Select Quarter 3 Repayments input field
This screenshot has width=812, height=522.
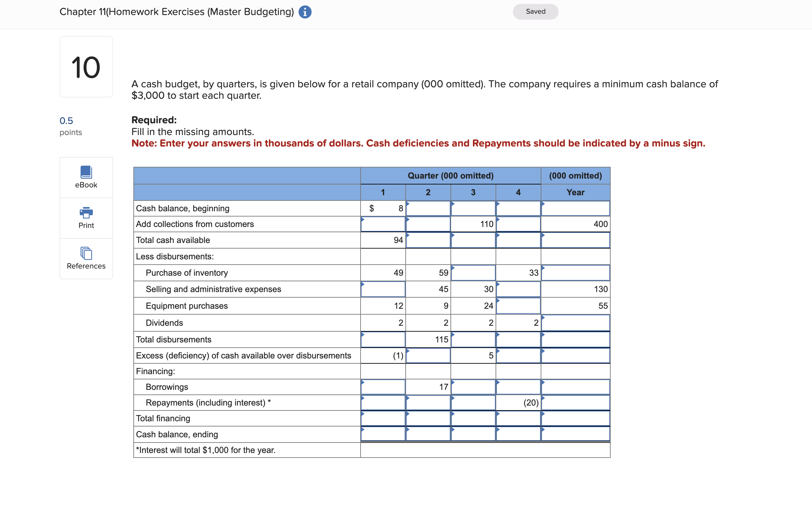point(473,403)
